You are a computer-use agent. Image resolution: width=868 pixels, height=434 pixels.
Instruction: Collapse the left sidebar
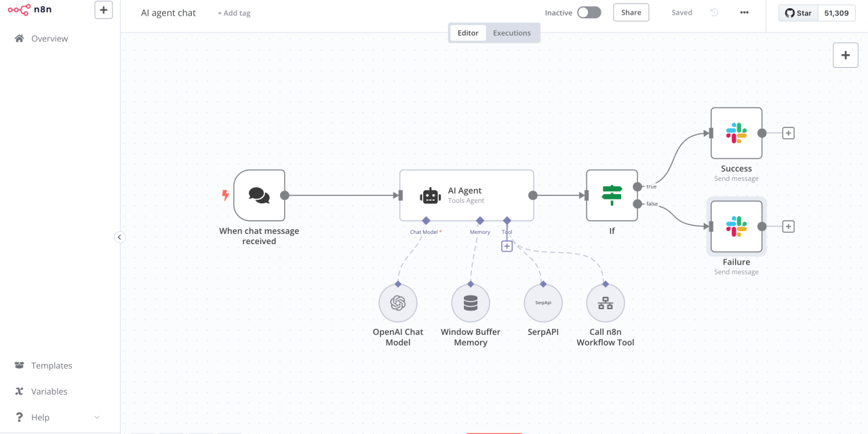click(119, 237)
